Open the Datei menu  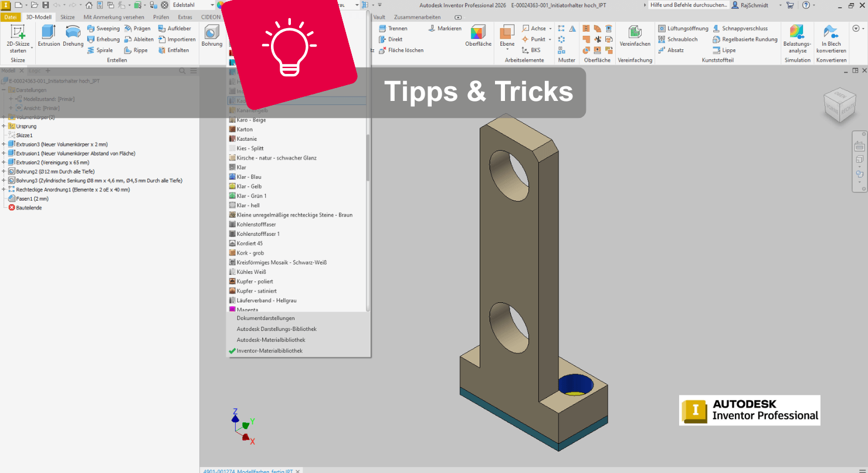pyautogui.click(x=11, y=17)
